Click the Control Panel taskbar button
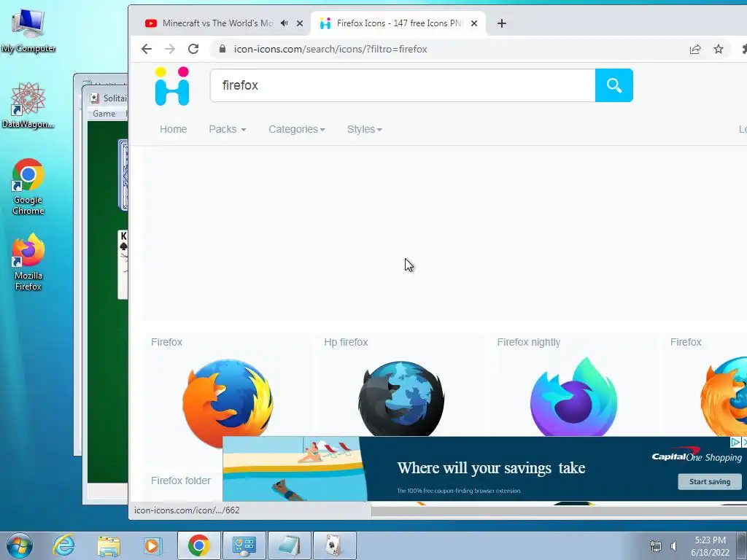This screenshot has height=560, width=747. click(244, 545)
